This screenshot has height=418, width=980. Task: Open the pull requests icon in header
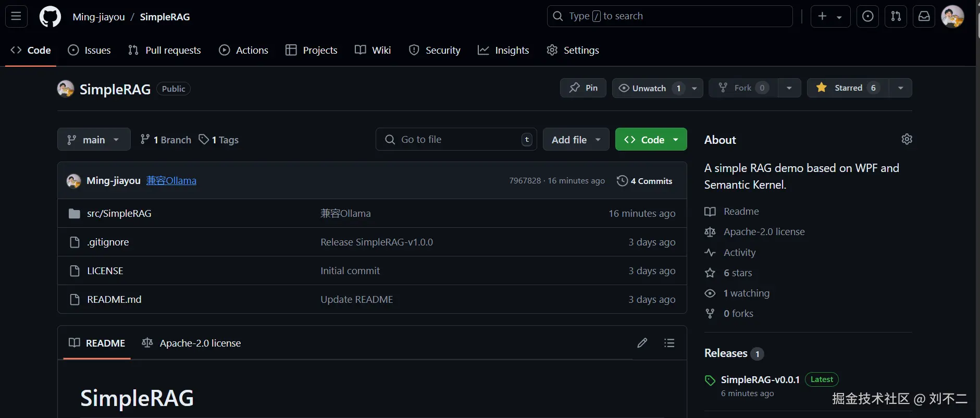click(x=896, y=16)
